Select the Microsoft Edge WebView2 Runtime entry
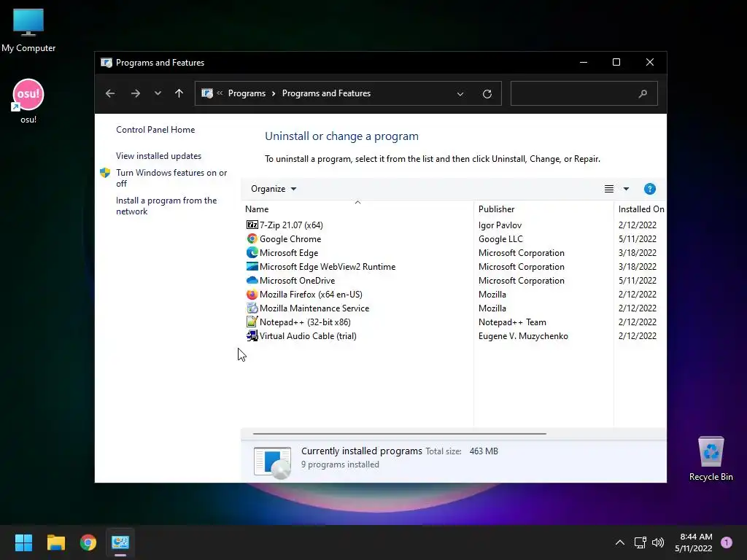 [328, 267]
